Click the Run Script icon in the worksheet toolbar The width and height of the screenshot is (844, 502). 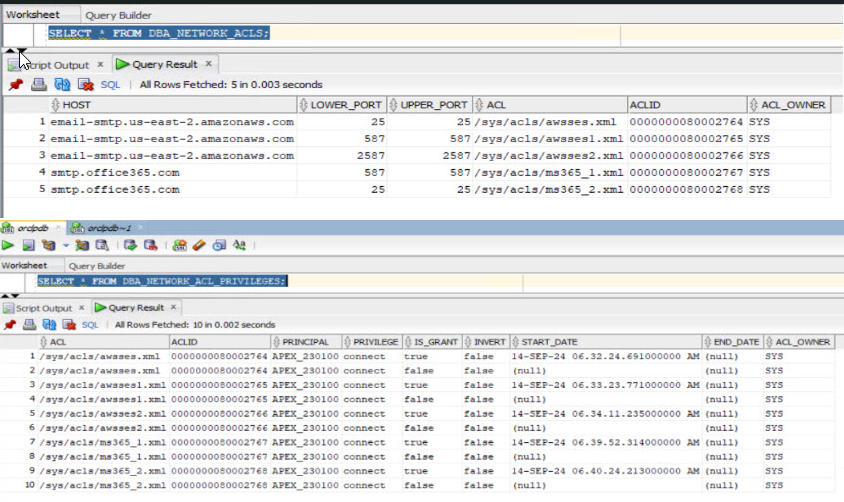pos(29,245)
